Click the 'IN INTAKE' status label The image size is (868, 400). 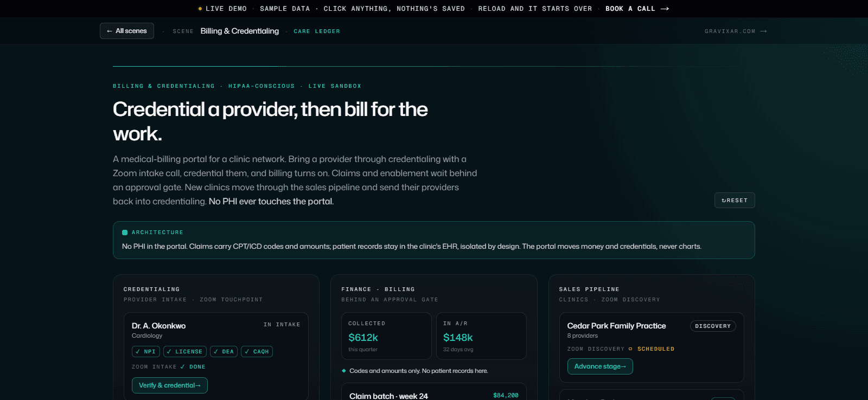click(282, 325)
